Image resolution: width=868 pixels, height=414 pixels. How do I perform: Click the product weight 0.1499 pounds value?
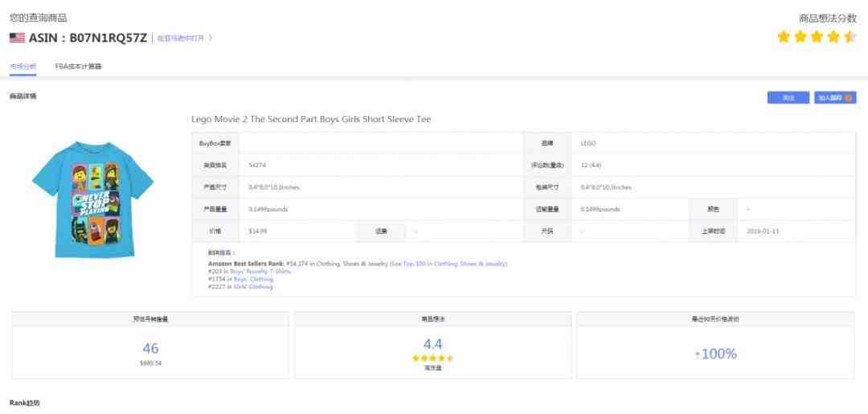[268, 209]
